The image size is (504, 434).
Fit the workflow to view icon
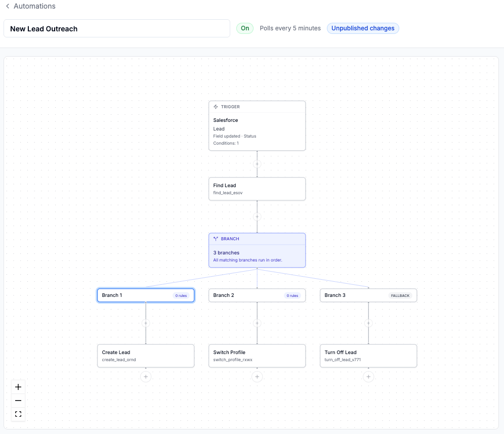(x=18, y=414)
